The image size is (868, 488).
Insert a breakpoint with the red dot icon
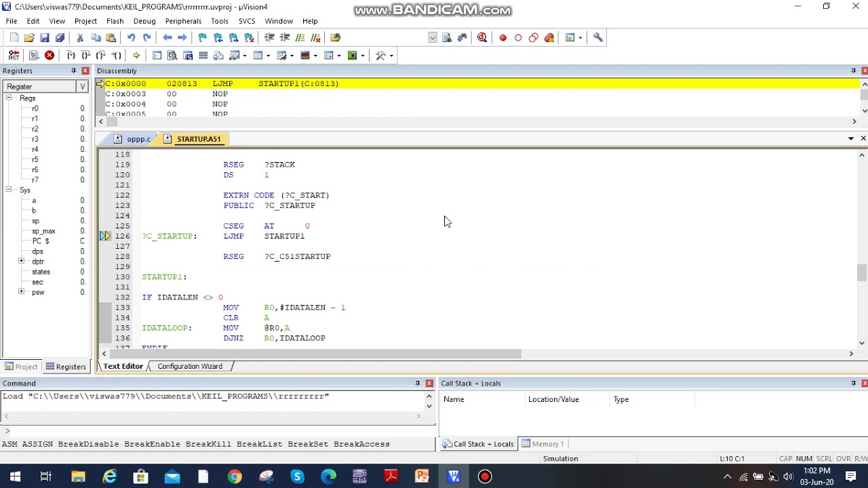click(503, 38)
